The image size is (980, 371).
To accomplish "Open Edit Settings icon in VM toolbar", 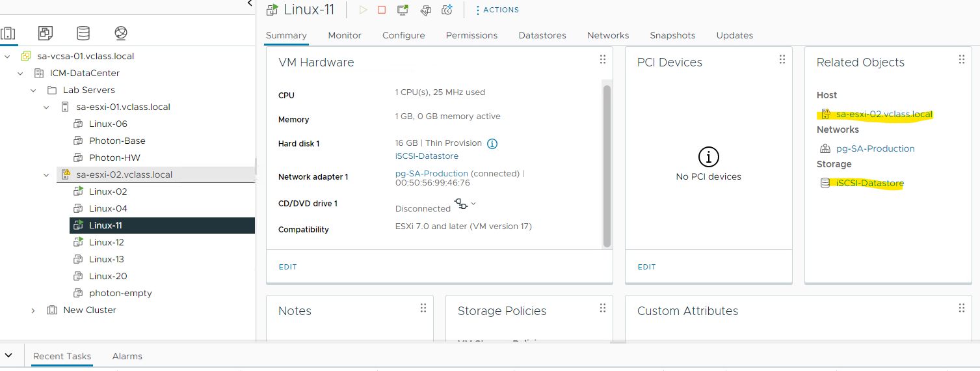I will (x=425, y=10).
